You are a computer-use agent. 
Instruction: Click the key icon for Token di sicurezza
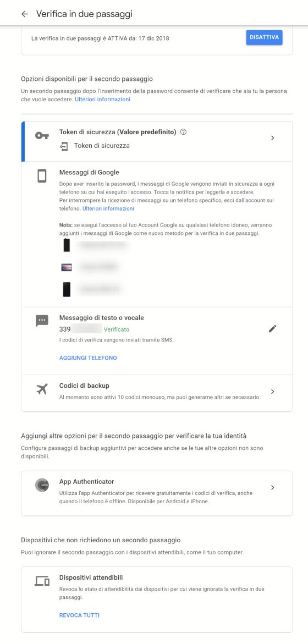tap(41, 136)
